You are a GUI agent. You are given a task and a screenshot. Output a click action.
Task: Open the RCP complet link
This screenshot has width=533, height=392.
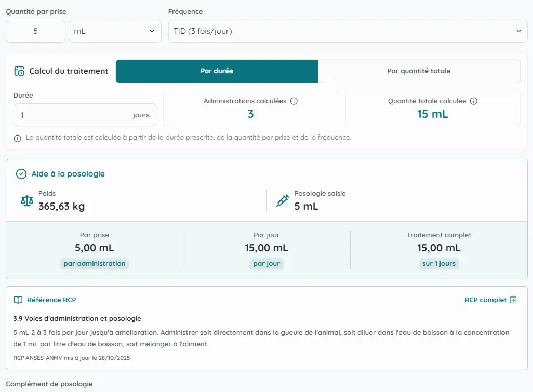[490, 300]
